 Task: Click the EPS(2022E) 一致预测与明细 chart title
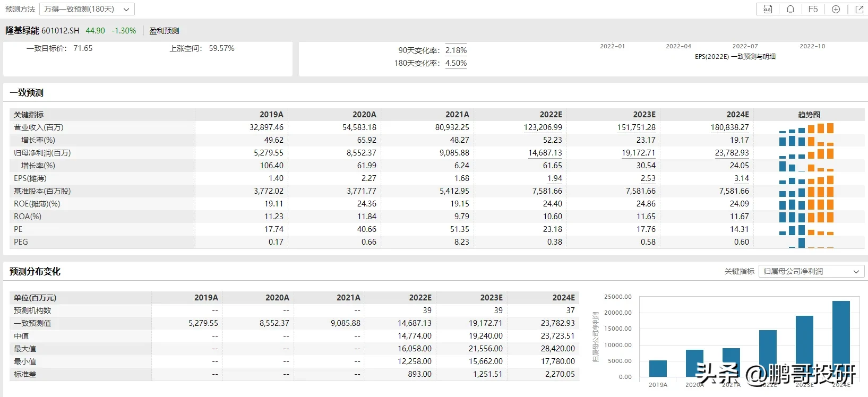click(735, 56)
